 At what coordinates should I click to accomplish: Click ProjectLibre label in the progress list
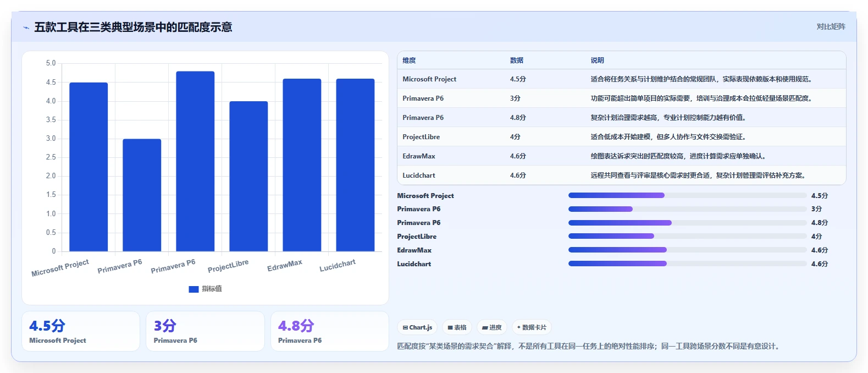[x=417, y=237]
